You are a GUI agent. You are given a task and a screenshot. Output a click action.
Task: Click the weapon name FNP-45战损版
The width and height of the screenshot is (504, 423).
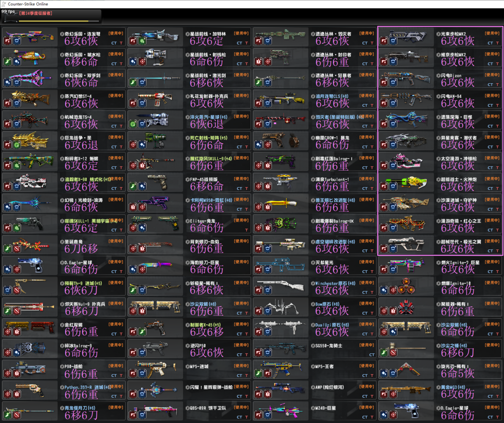204,180
